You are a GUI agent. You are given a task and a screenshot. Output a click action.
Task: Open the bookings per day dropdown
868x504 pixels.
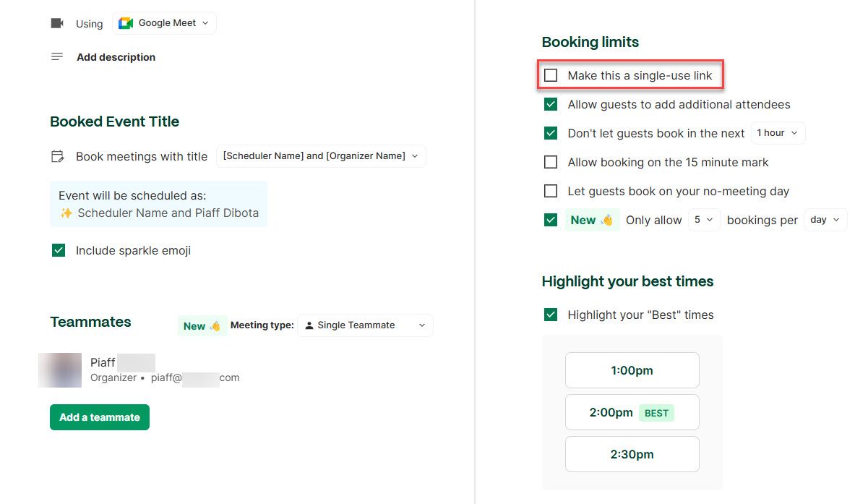(x=825, y=219)
